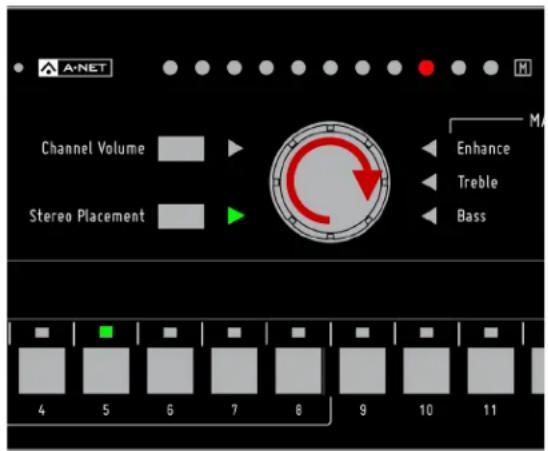Select channel 9 button
The height and width of the screenshot is (451, 548).
(362, 371)
